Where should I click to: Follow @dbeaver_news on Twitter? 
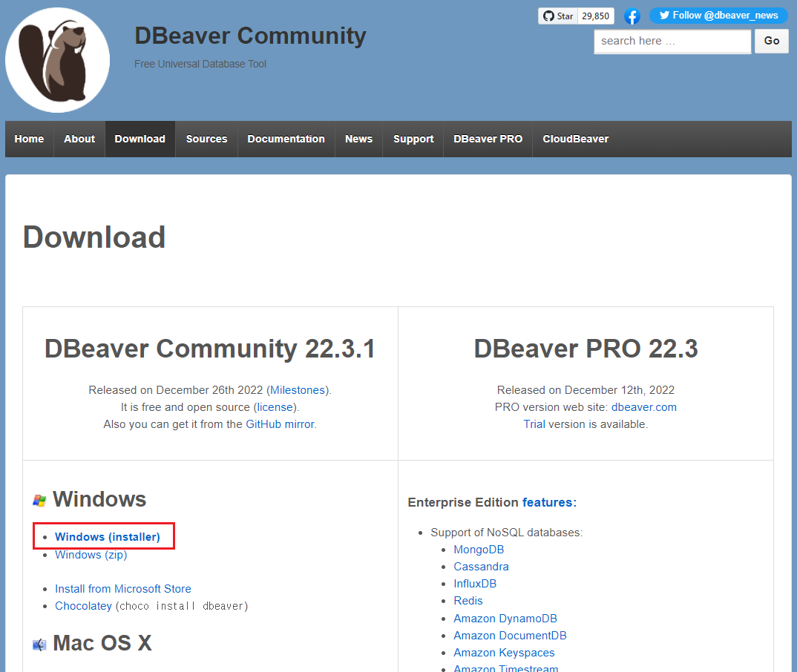tap(718, 16)
